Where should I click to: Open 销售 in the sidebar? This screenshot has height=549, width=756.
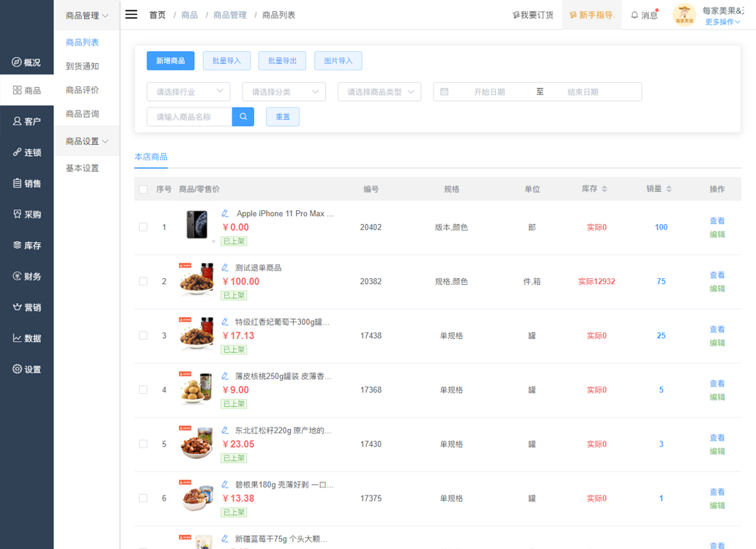[26, 184]
